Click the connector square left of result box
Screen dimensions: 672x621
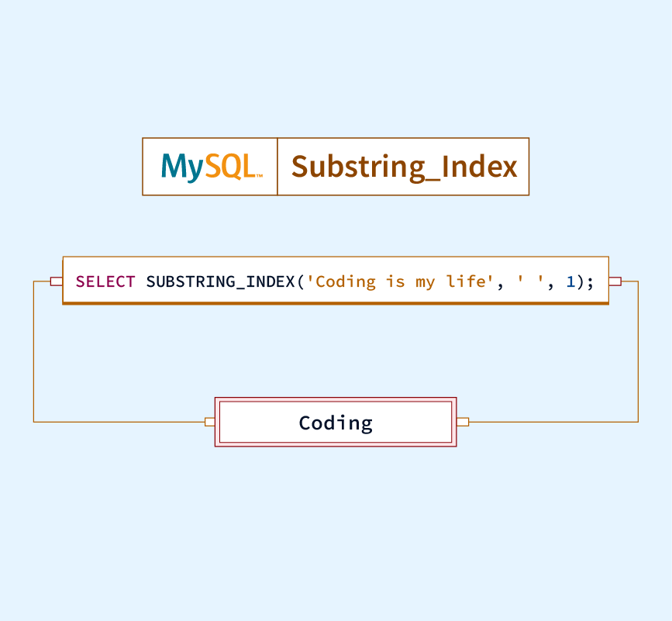pos(209,422)
